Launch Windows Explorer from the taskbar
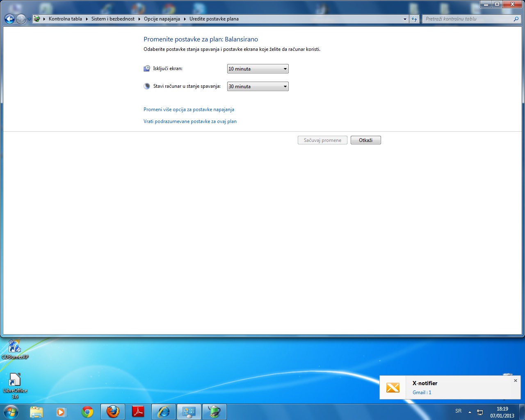 point(37,412)
